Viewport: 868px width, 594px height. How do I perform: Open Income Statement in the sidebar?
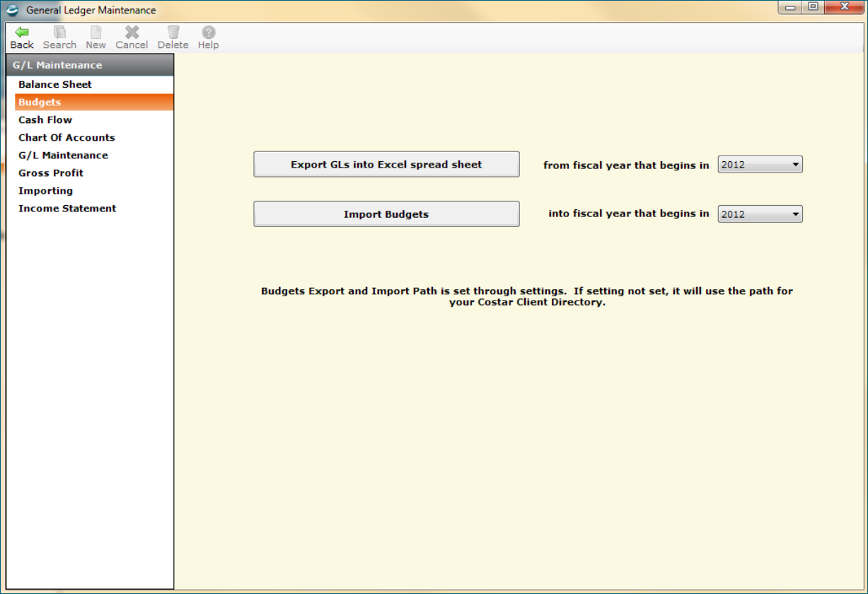coord(94,208)
